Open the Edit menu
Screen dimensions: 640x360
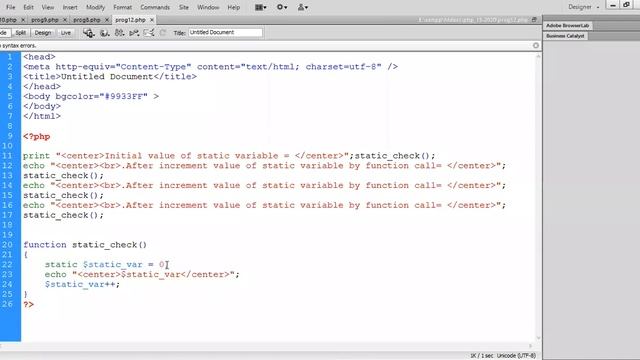[28, 7]
